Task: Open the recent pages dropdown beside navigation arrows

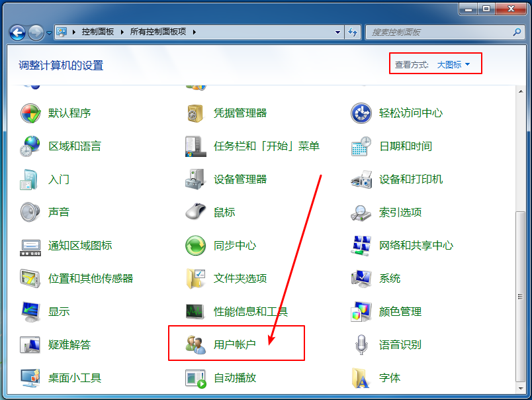Action: [49, 32]
